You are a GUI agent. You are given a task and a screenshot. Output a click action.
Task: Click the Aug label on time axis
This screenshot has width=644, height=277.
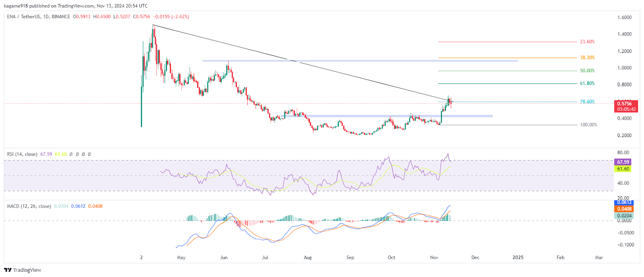coord(308,258)
